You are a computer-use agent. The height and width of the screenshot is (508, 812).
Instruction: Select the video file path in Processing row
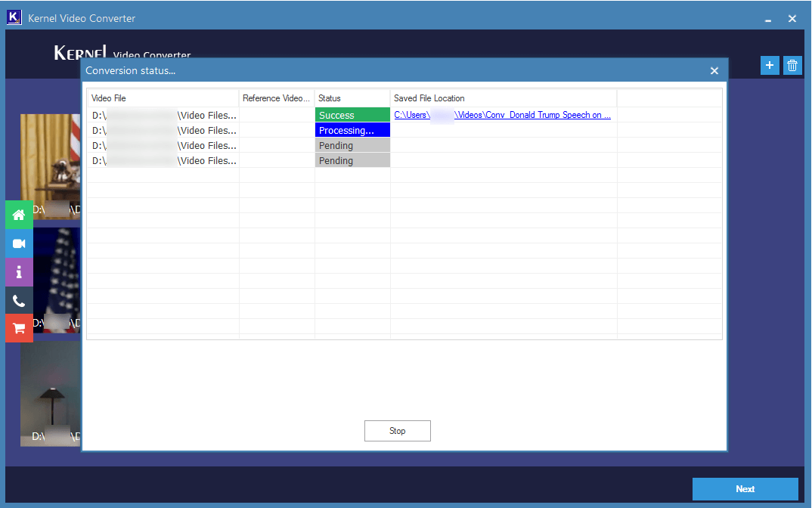tap(163, 130)
